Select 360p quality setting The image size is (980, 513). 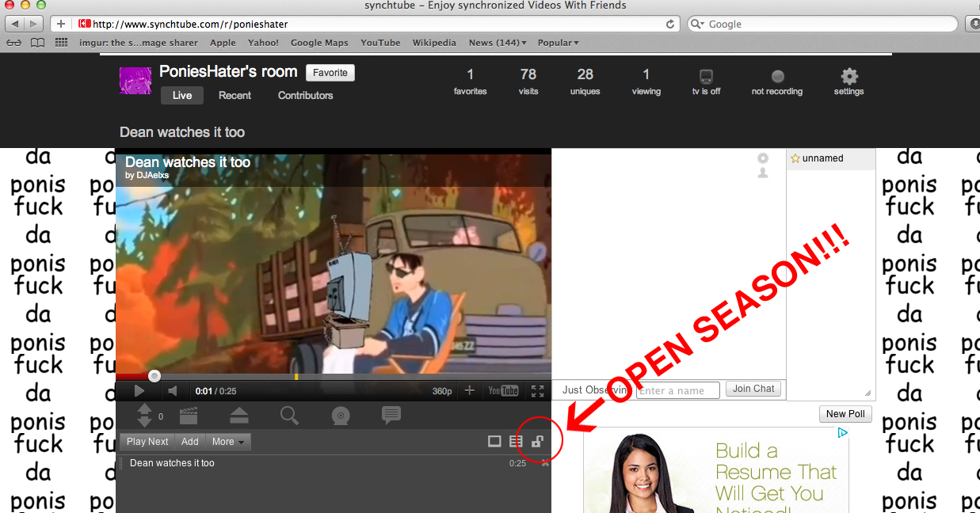point(442,391)
